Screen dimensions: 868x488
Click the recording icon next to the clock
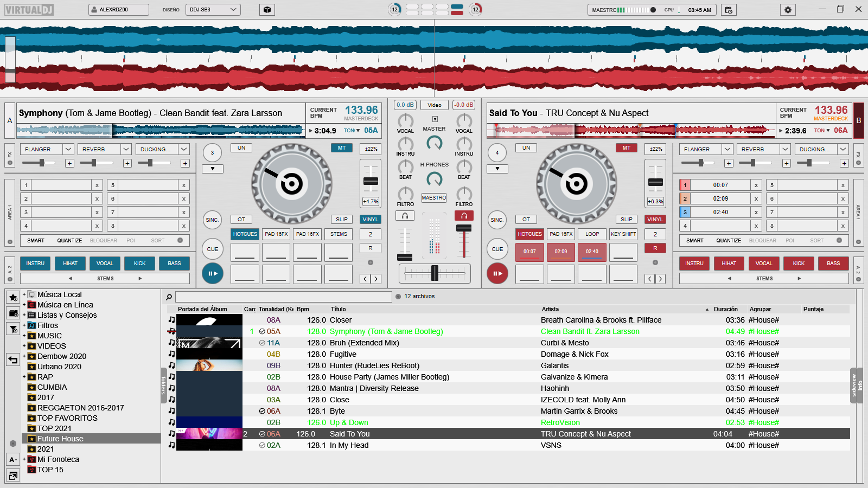(x=729, y=10)
